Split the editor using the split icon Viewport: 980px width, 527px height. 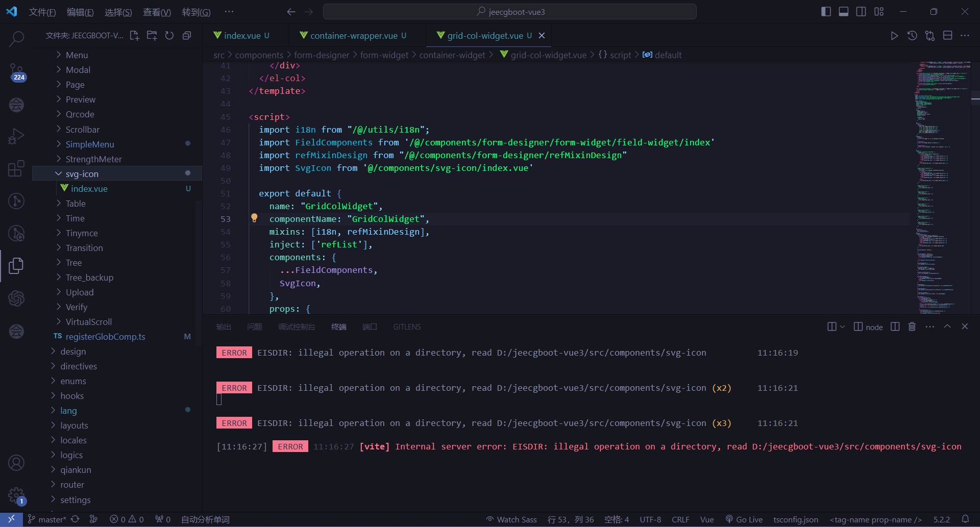point(948,35)
